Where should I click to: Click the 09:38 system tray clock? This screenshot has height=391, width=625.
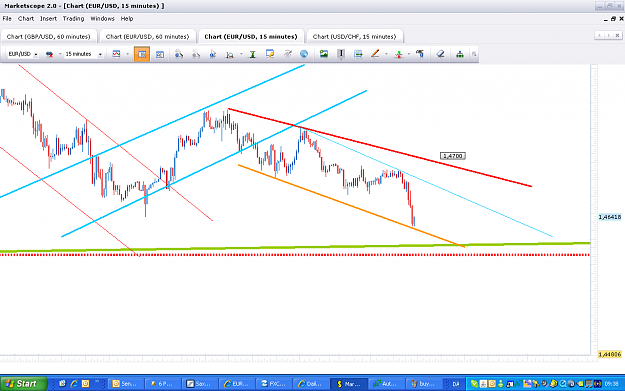coord(611,384)
